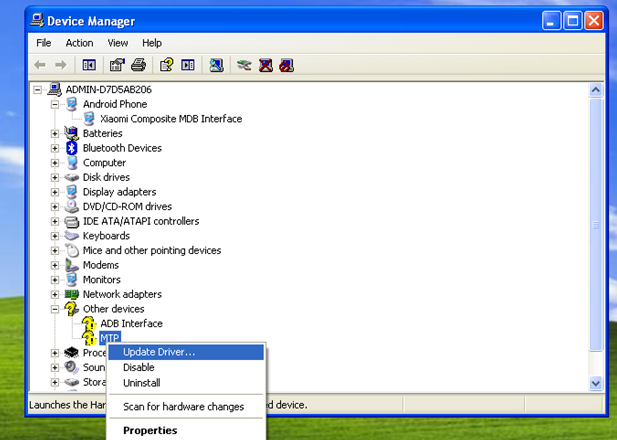Viewport: 617px width, 440px height.
Task: Choose Update Driver... from context menu
Action: [x=186, y=352]
